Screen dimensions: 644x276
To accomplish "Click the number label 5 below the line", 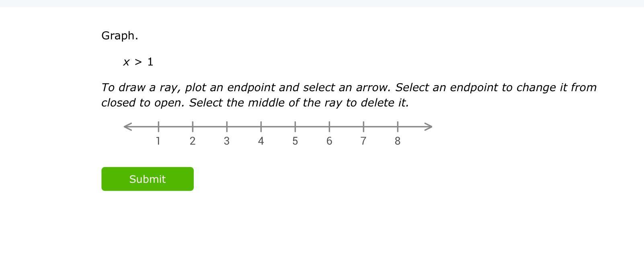I will point(295,141).
